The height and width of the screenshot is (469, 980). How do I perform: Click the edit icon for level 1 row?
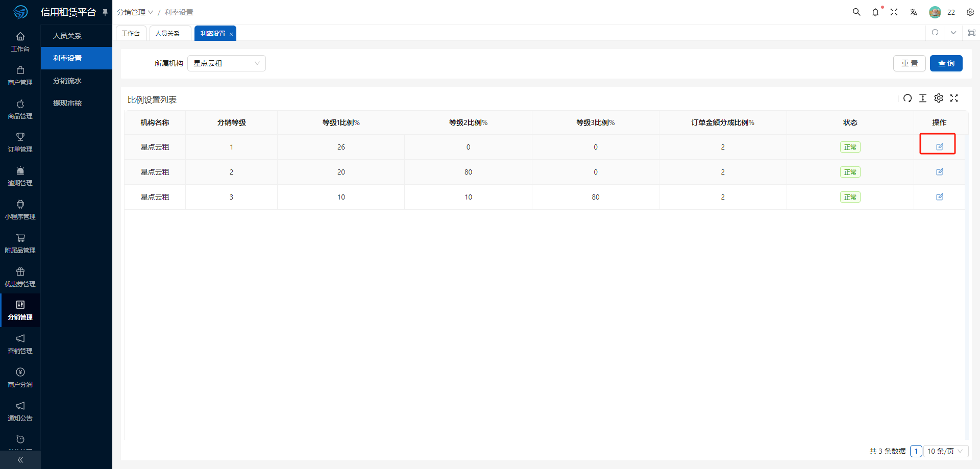click(939, 147)
